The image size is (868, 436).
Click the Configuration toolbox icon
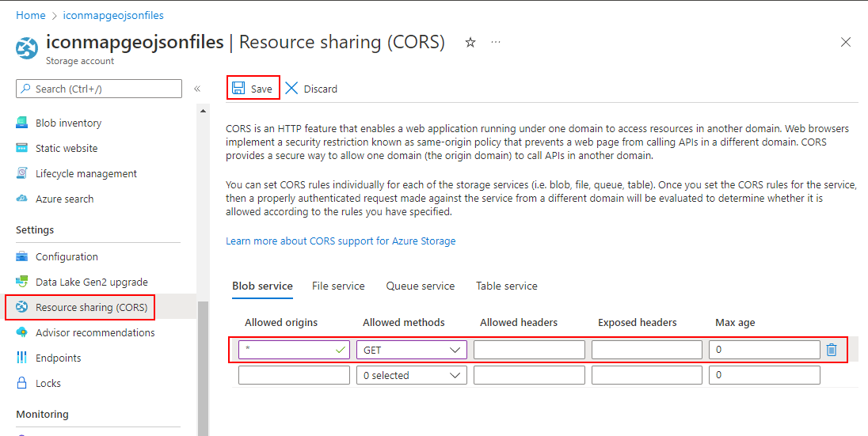21,256
